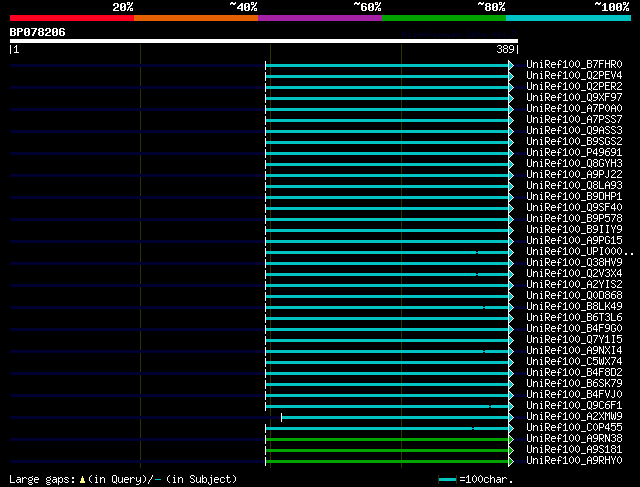Click the green alignment bar for A9RN38
The width and height of the screenshot is (640, 487).
387,440
